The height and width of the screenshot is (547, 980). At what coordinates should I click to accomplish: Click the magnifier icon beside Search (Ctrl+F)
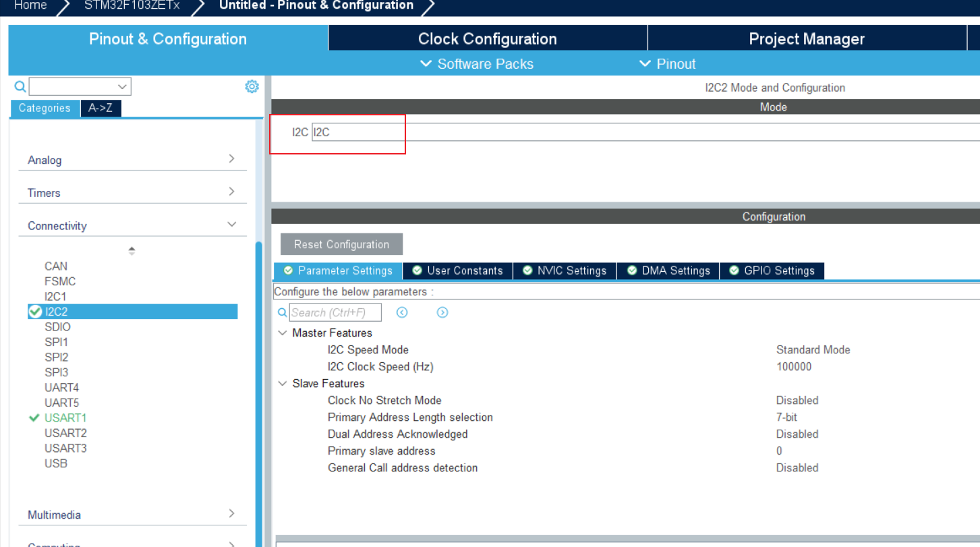(283, 312)
